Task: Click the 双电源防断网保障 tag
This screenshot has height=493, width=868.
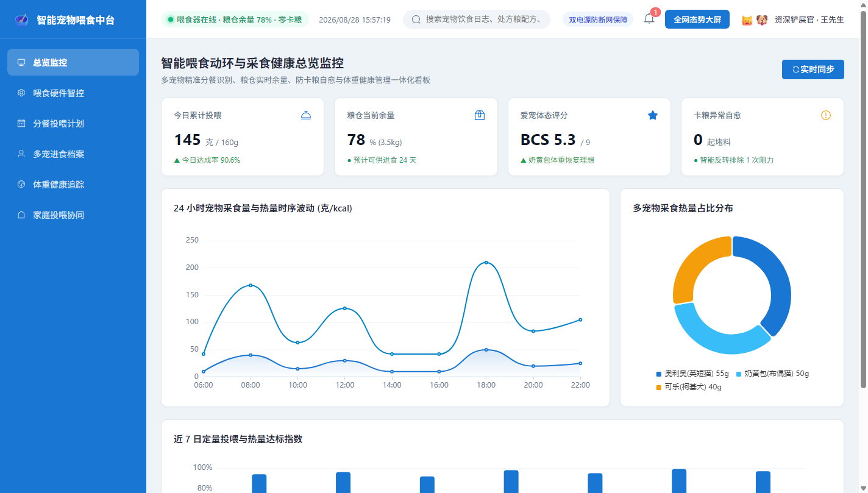Action: coord(598,20)
